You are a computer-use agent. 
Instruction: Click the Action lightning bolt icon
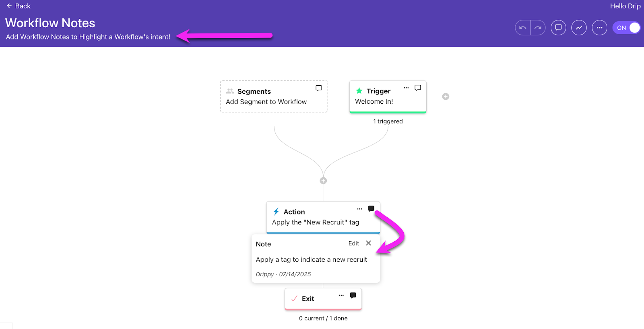pyautogui.click(x=276, y=212)
